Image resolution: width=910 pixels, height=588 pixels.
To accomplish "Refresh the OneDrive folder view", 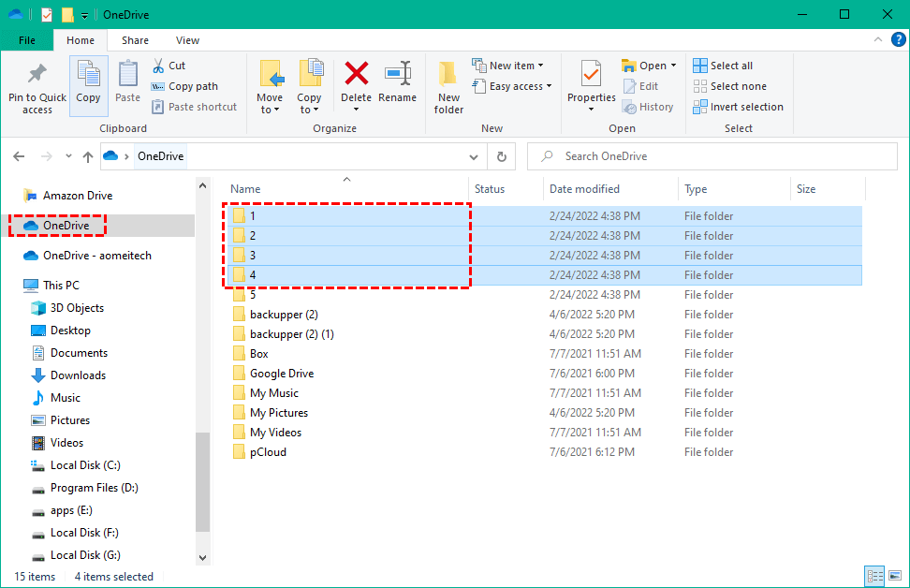I will coord(502,156).
